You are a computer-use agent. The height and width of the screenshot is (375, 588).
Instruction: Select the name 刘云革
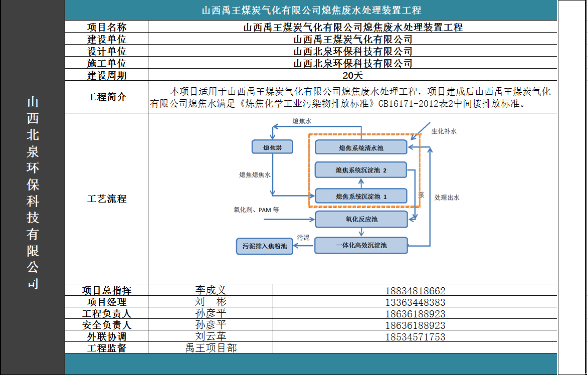pyautogui.click(x=211, y=336)
